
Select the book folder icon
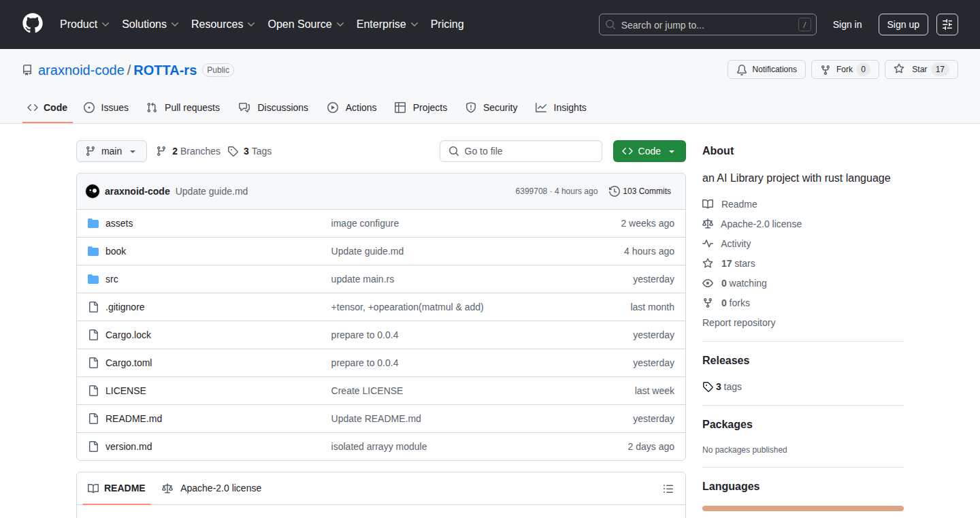[x=93, y=251]
